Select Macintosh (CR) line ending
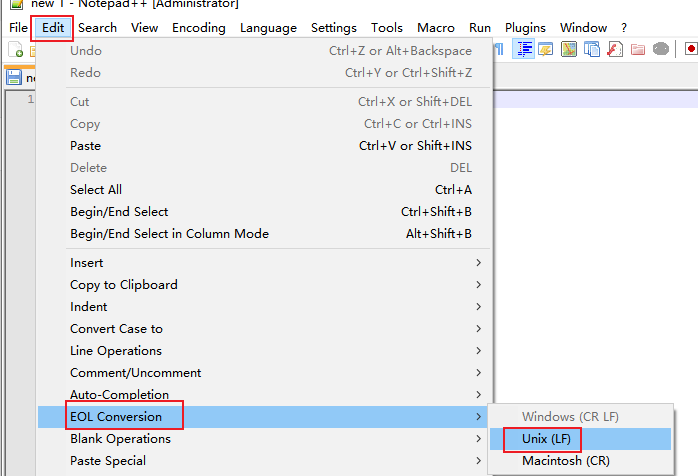This screenshot has height=476, width=698. tap(580, 461)
